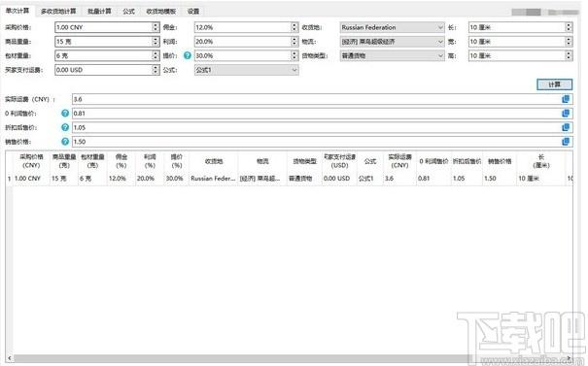This screenshot has height=366, width=588.
Task: Click the 佣金 12.0% spinner arrows
Action: click(294, 27)
